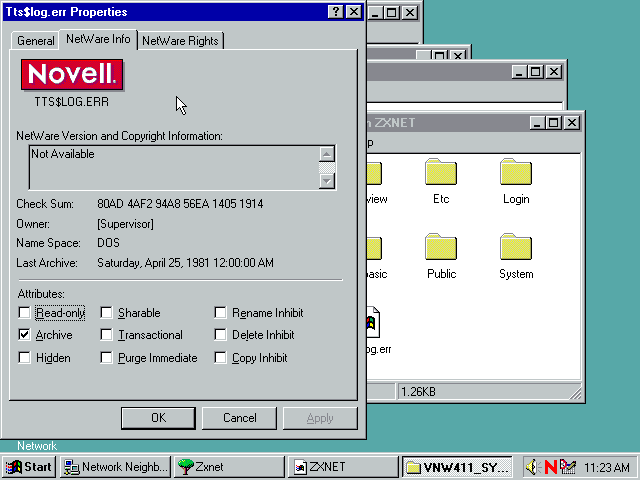Viewport: 640px width, 480px height.
Task: Enable Delete Inhibit attribute
Action: (220, 335)
